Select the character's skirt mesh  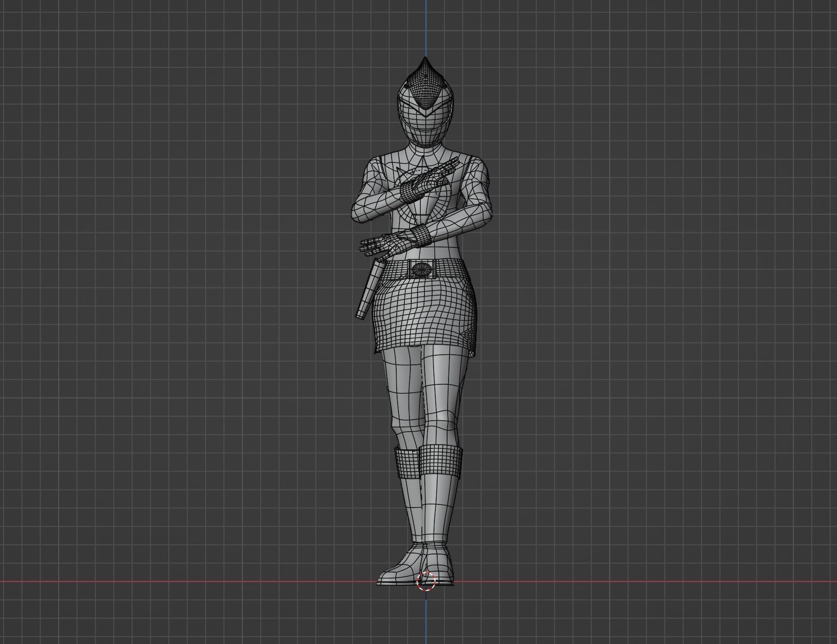425,313
